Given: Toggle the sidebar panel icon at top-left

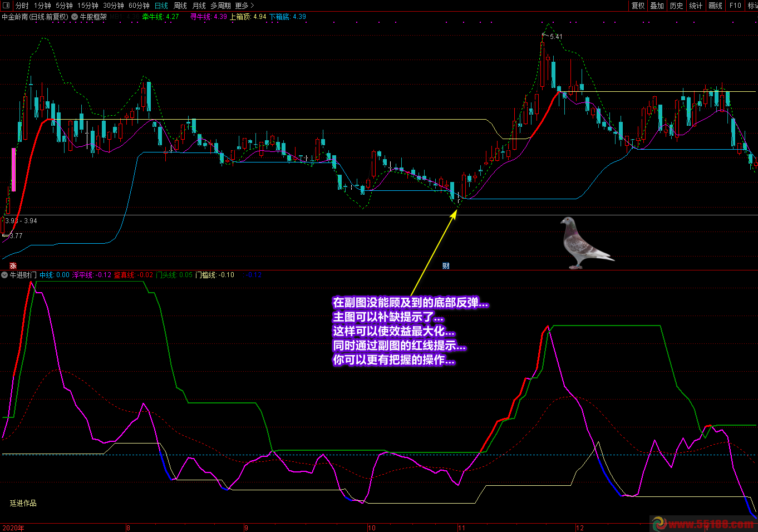Looking at the screenshot, I should (6, 6).
